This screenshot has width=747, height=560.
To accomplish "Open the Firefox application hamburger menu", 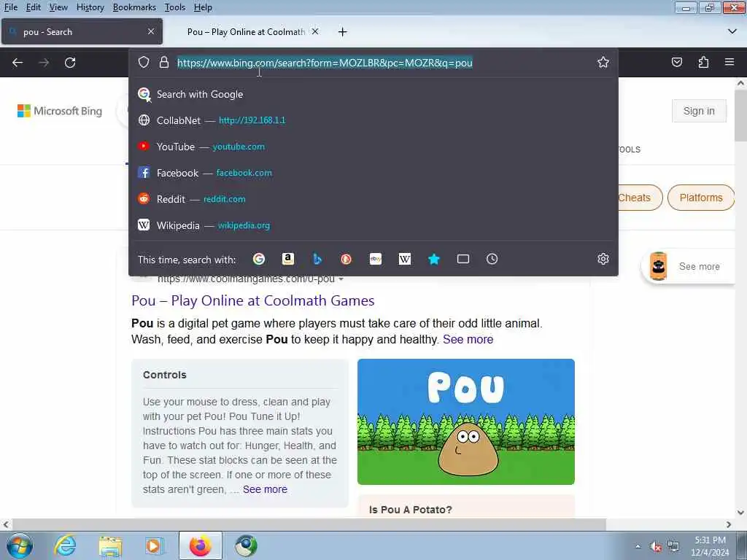I will point(729,63).
